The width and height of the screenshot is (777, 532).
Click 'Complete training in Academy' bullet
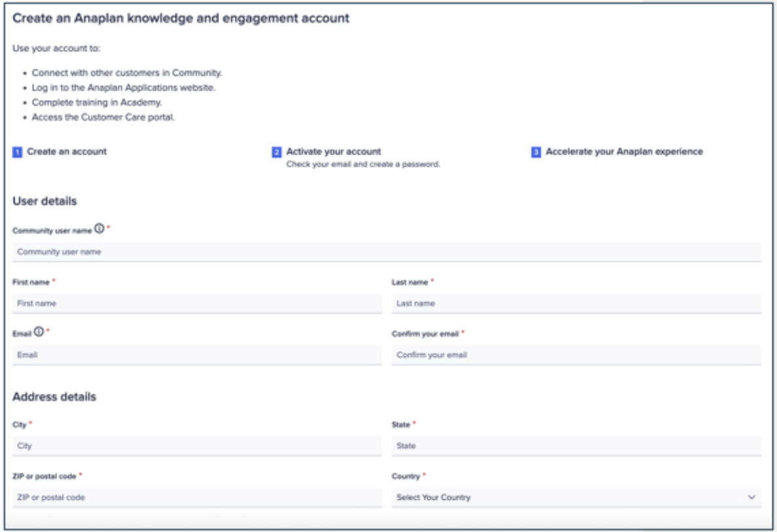[x=96, y=103]
